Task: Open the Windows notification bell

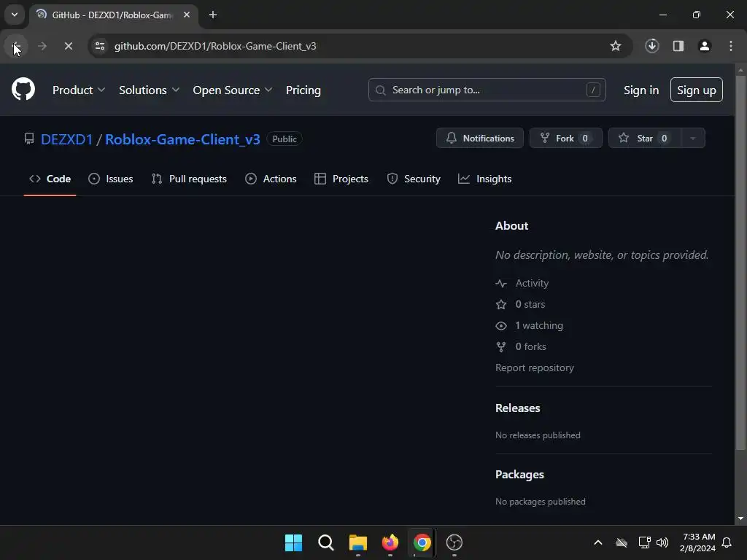Action: coord(727,542)
